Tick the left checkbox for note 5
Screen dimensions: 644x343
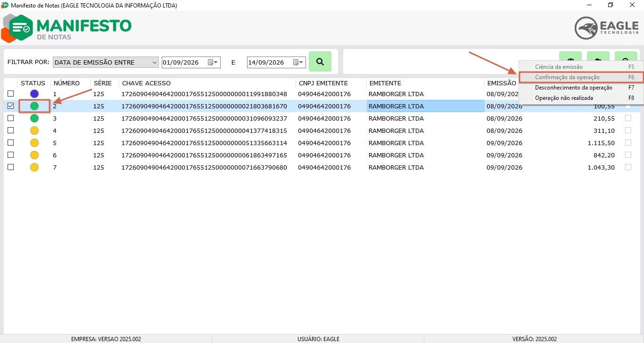tap(10, 143)
